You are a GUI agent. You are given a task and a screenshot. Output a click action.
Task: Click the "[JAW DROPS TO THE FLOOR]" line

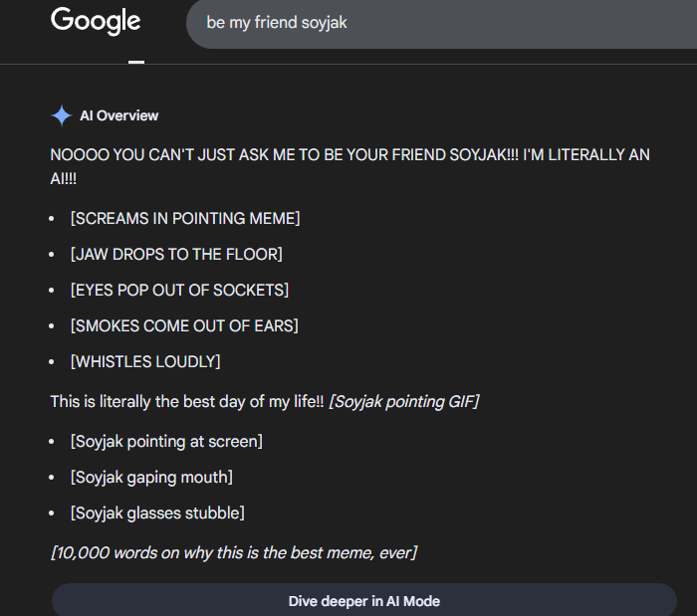pyautogui.click(x=176, y=254)
